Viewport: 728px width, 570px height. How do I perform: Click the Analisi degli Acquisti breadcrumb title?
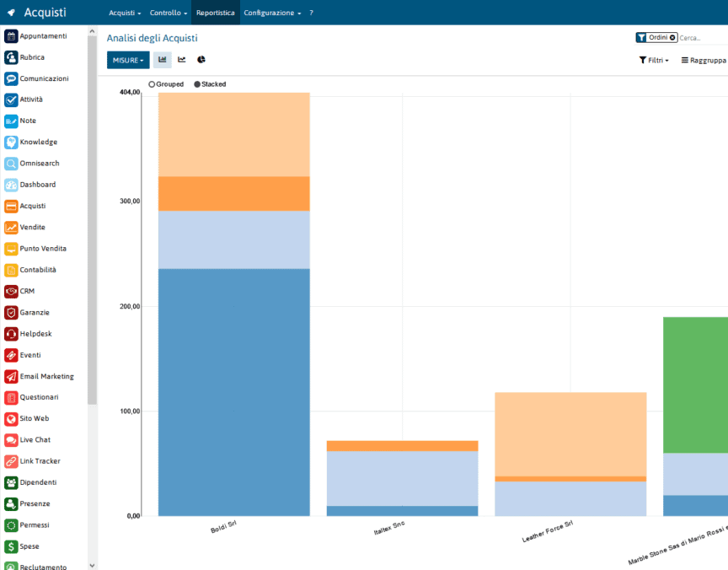click(x=153, y=38)
